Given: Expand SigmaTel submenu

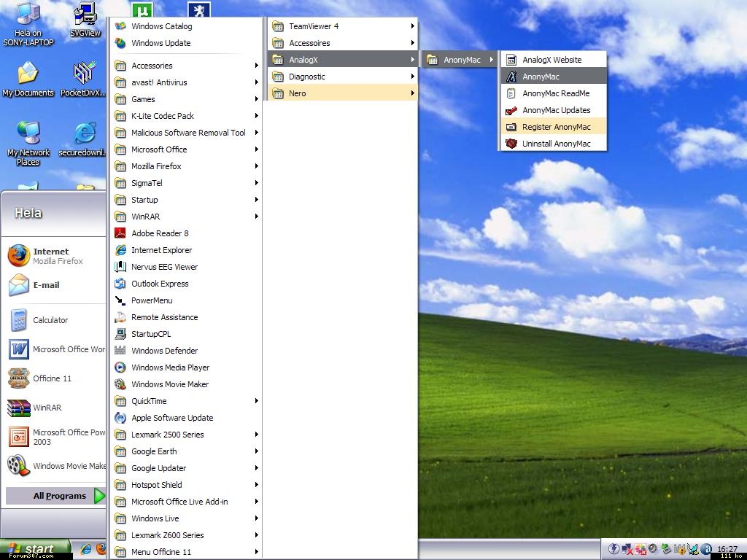Looking at the screenshot, I should (x=187, y=183).
